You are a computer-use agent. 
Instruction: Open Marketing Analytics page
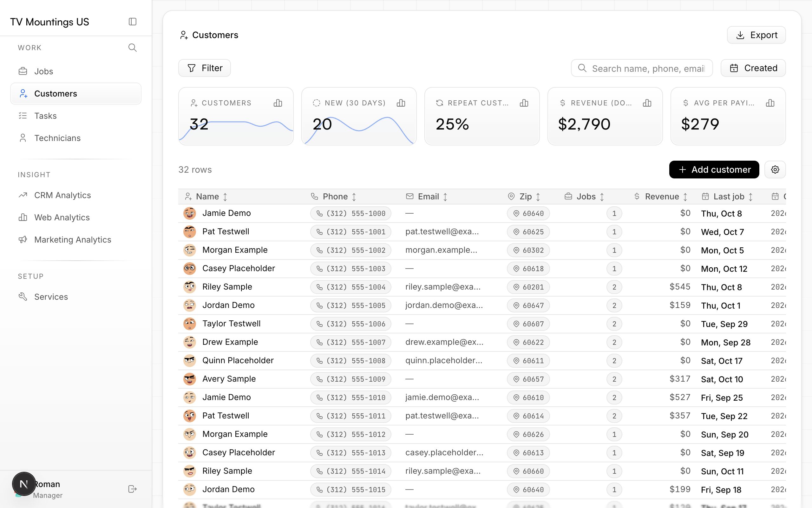(76, 239)
